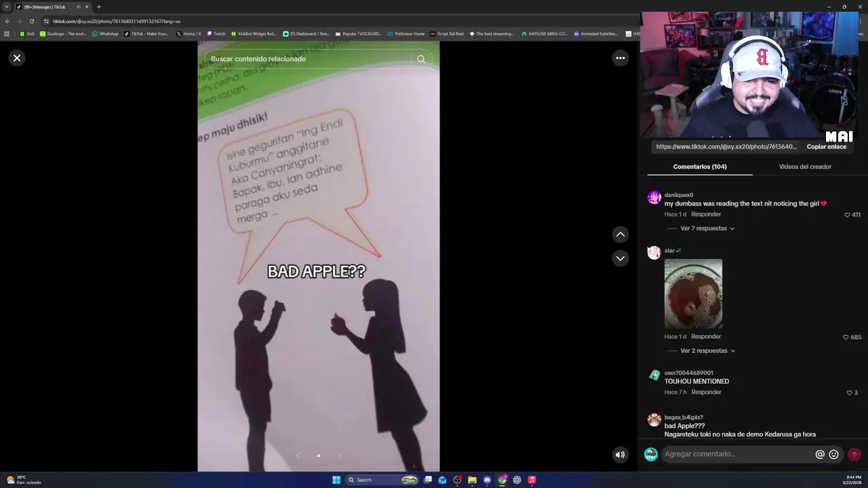Switch to Videos del creador tab

(805, 167)
